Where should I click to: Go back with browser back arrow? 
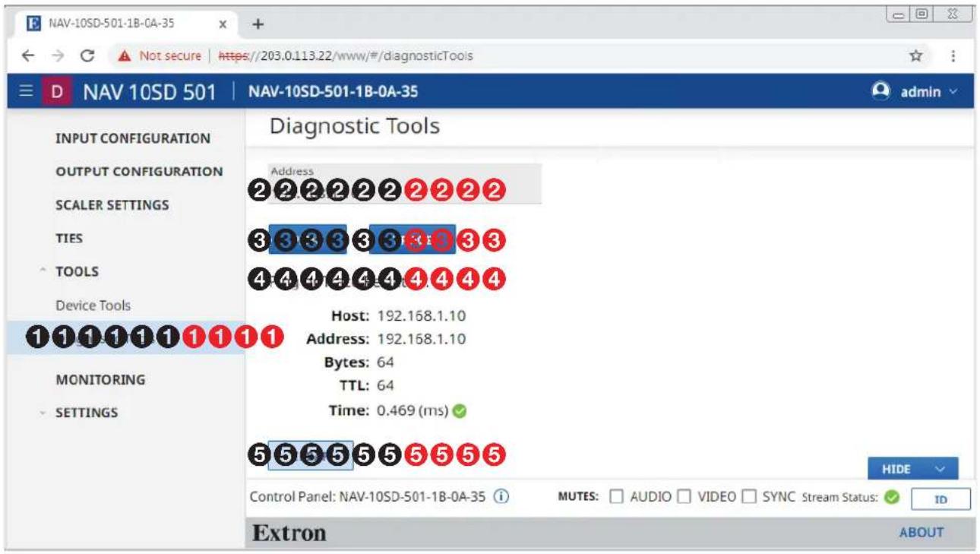[27, 55]
